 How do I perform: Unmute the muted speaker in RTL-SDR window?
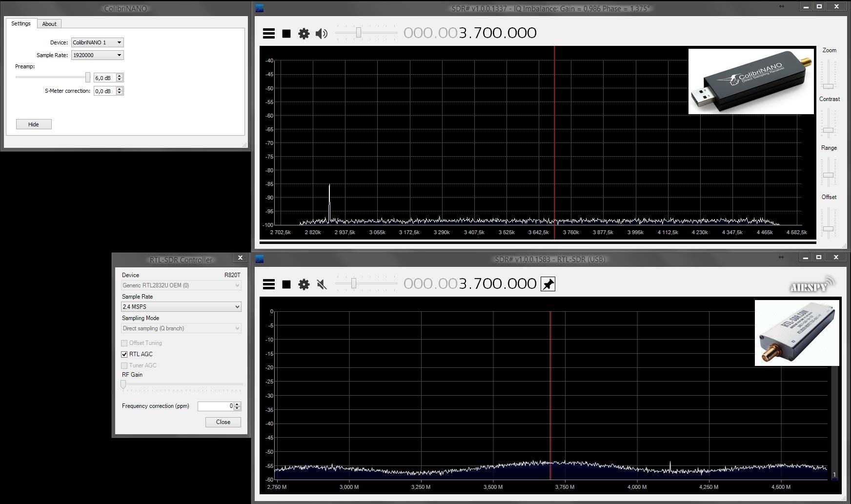pyautogui.click(x=321, y=284)
